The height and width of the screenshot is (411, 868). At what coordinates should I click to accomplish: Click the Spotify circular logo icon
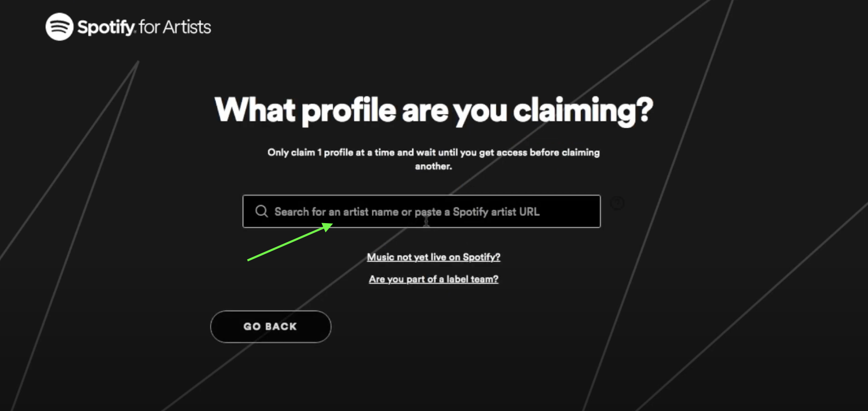[59, 27]
